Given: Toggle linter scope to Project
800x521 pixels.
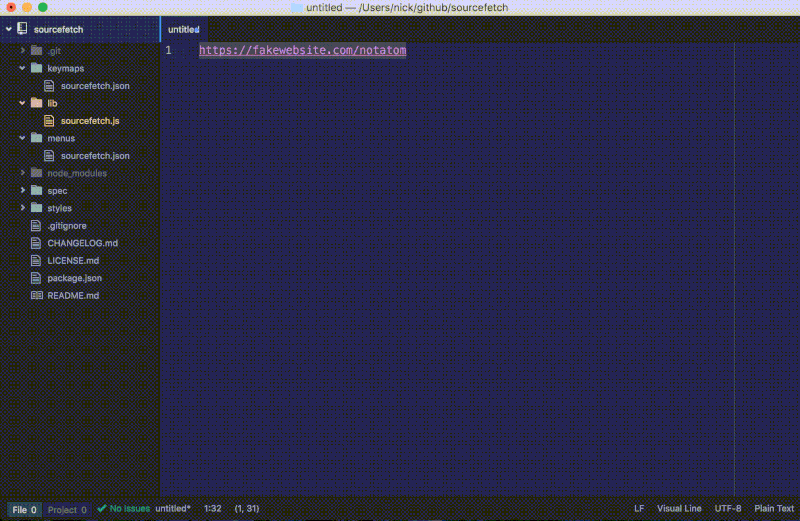Looking at the screenshot, I should point(68,510).
